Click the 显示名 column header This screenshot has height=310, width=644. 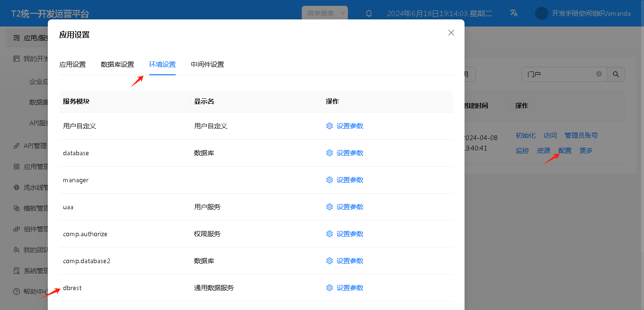(204, 101)
